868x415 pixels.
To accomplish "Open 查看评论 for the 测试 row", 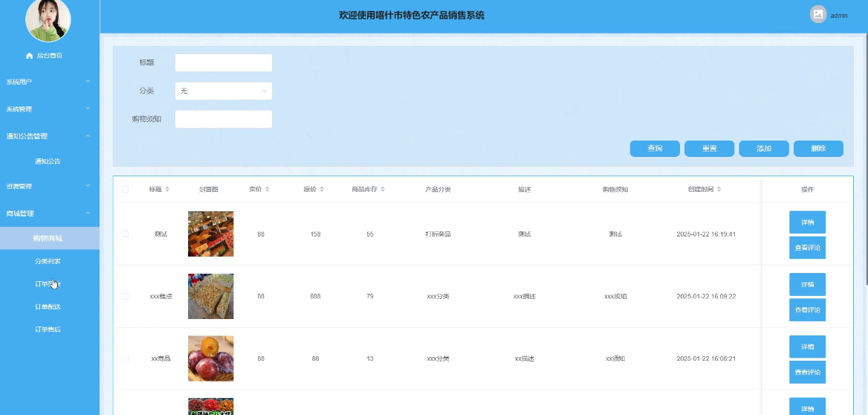I will 808,248.
